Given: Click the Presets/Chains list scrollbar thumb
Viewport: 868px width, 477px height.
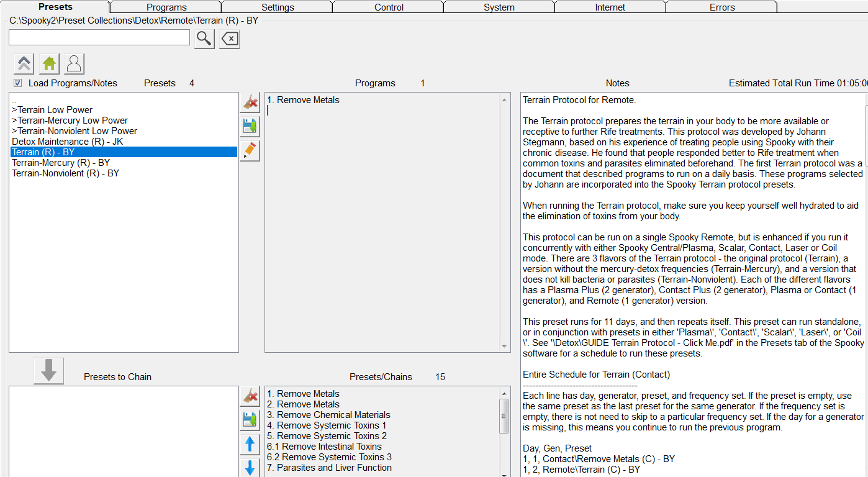Looking at the screenshot, I should pos(504,416).
